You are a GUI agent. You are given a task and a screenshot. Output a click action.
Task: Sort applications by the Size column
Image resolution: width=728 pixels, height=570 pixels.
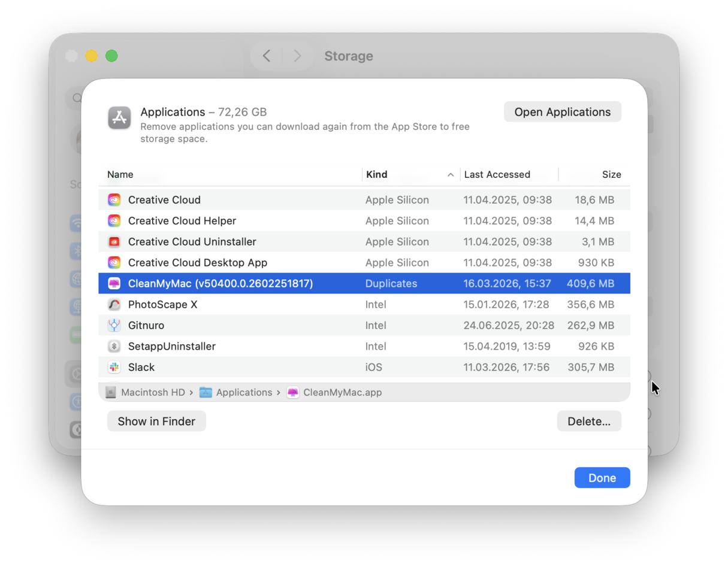(x=612, y=174)
